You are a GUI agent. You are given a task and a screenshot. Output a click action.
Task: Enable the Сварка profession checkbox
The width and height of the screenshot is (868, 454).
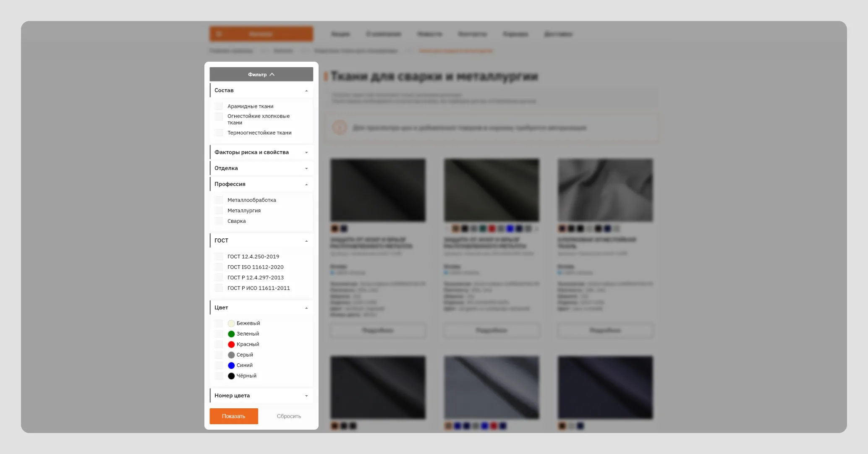coord(219,221)
